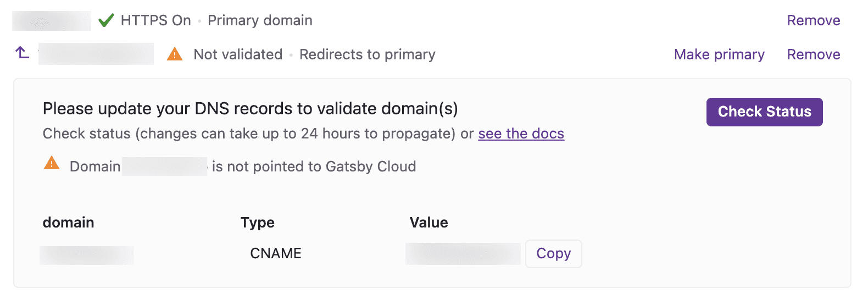
Task: Click the orange warning icon next to Not validated
Action: coord(175,54)
